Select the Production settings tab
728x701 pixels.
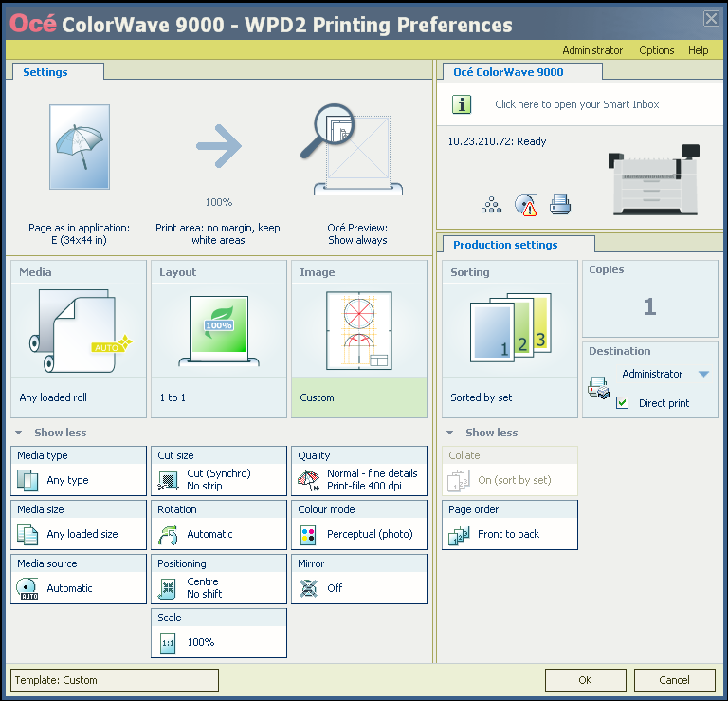pos(519,245)
